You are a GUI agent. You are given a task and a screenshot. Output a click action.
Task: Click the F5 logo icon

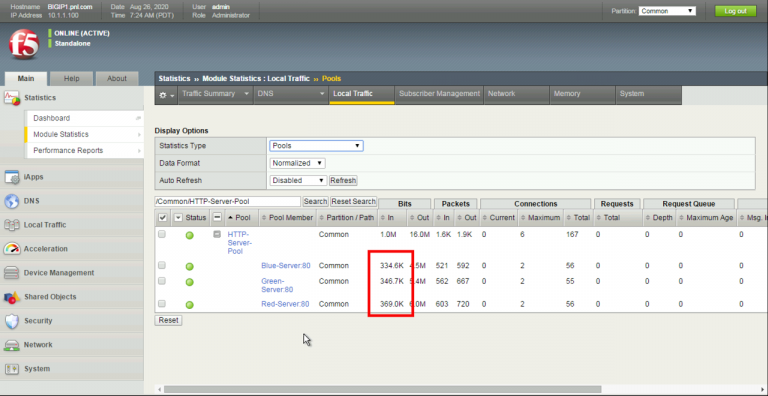pyautogui.click(x=24, y=45)
